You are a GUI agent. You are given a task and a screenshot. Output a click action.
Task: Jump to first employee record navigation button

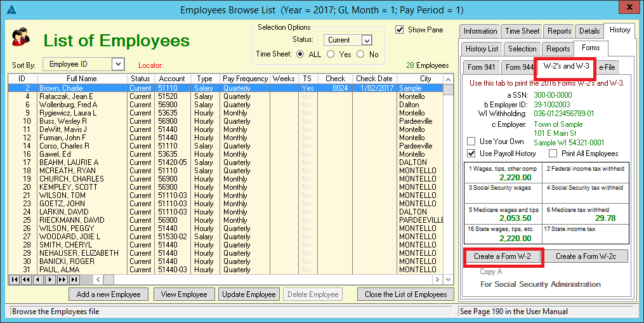14,279
